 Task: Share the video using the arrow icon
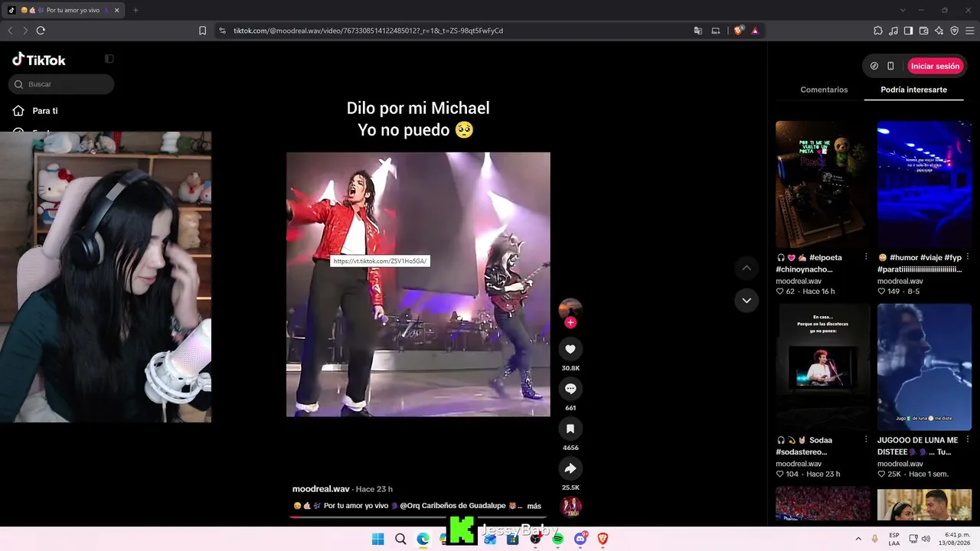click(x=570, y=469)
